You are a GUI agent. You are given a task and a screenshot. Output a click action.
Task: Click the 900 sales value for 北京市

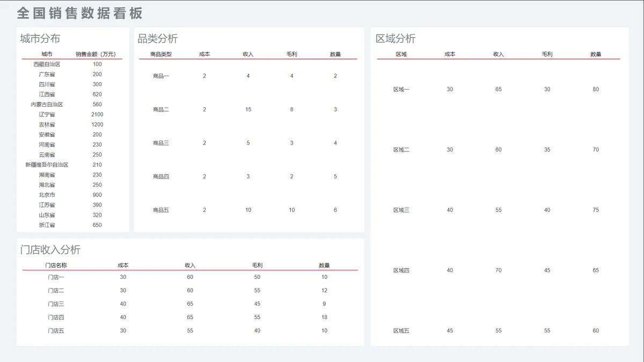pos(97,195)
